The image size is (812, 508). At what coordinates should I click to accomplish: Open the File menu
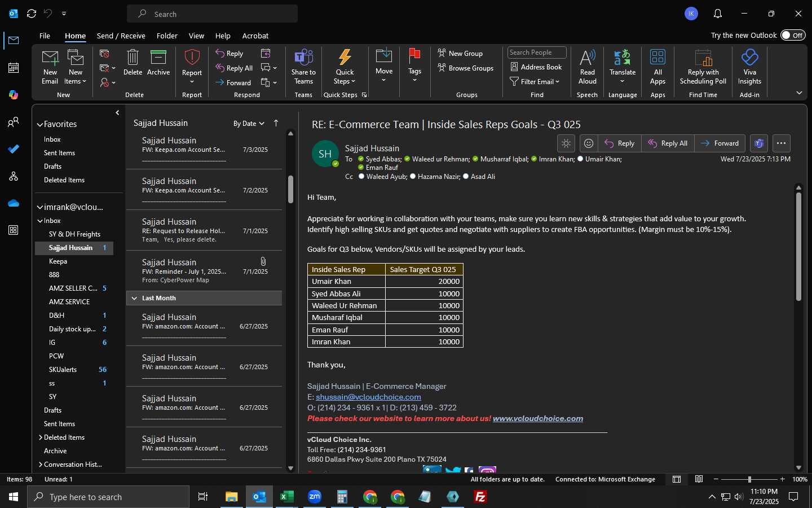point(45,36)
